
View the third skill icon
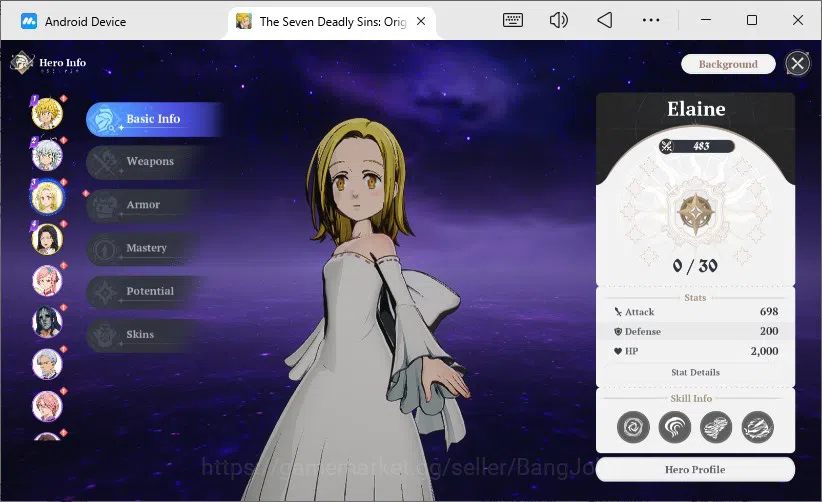[716, 427]
